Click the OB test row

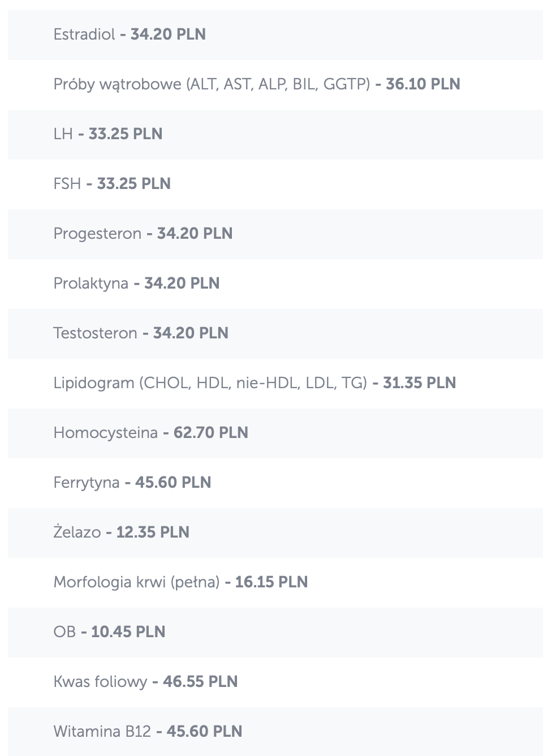pos(109,632)
